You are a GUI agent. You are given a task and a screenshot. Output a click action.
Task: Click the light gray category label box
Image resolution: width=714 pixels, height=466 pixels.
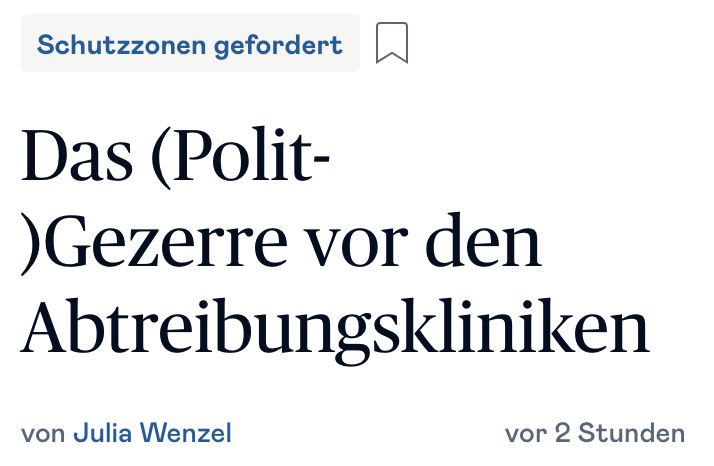[190, 44]
